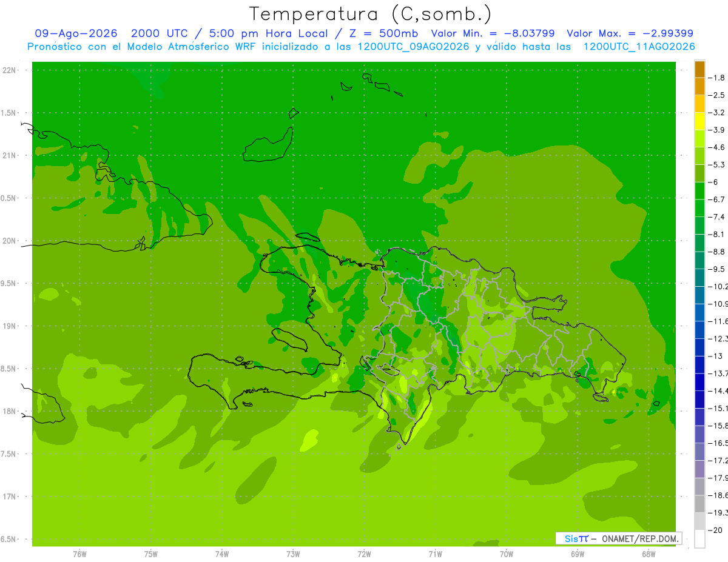Viewport: 728px width, 562px height.
Task: Click the "71W" longitude label
Action: 435,554
